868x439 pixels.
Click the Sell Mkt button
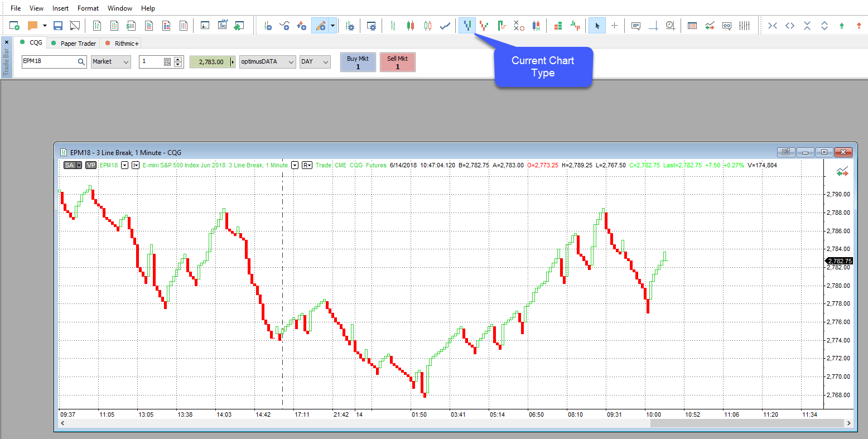pyautogui.click(x=398, y=62)
